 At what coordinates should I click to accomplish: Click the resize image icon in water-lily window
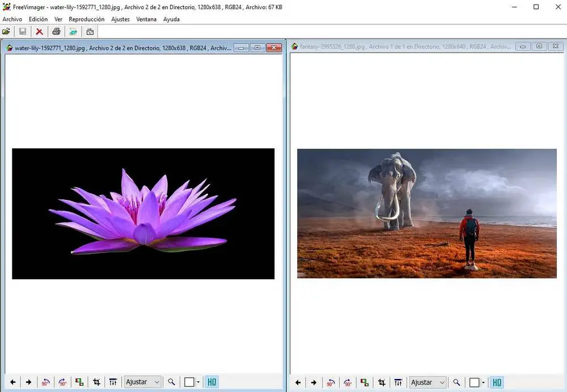pos(79,382)
